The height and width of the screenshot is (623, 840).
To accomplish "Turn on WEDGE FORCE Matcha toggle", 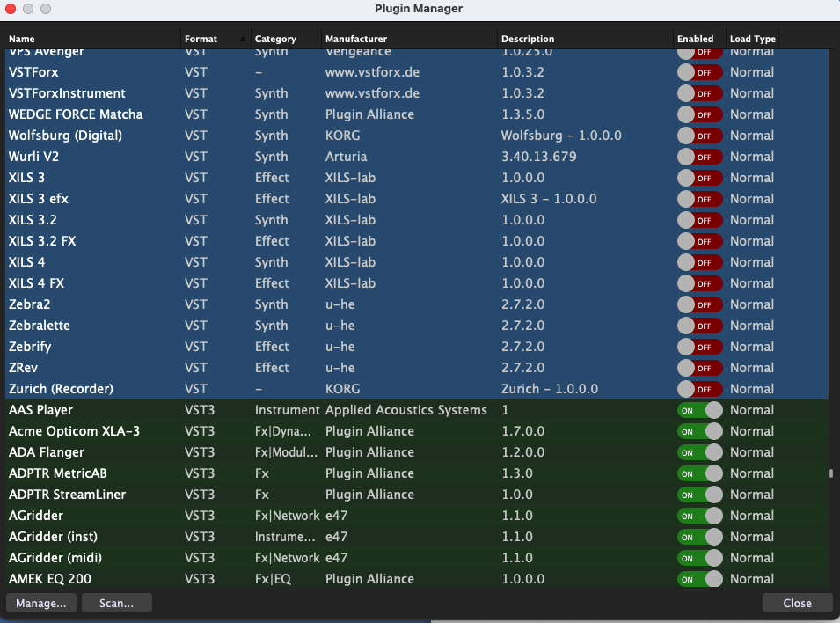I will [699, 114].
